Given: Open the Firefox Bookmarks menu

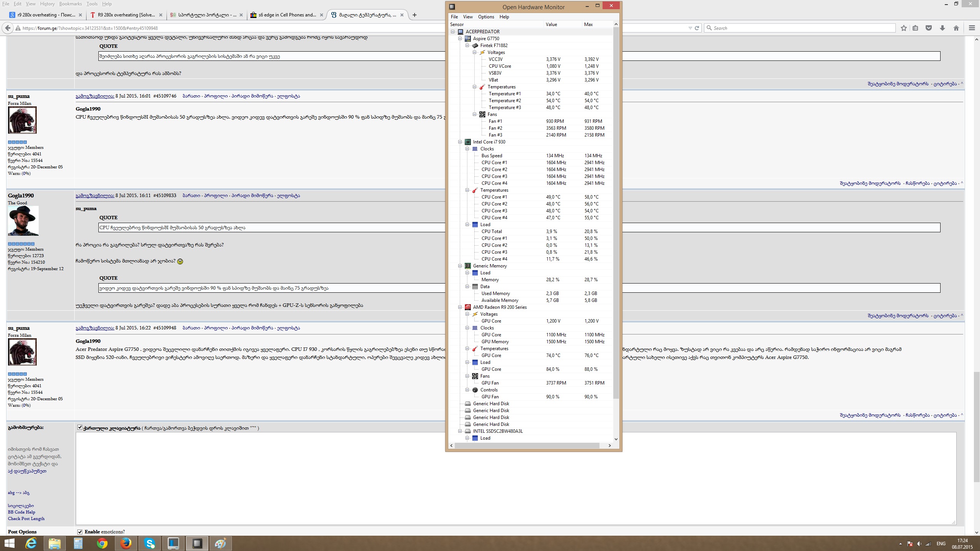Looking at the screenshot, I should coord(70,4).
